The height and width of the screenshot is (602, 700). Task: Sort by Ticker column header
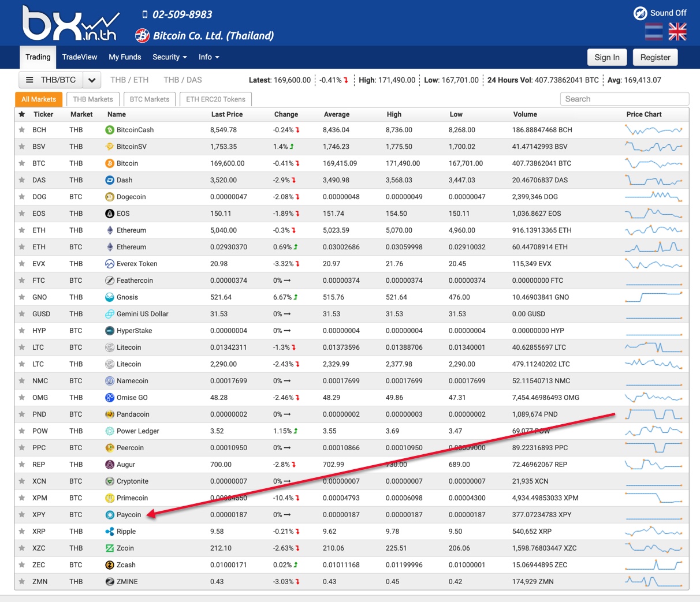[43, 114]
